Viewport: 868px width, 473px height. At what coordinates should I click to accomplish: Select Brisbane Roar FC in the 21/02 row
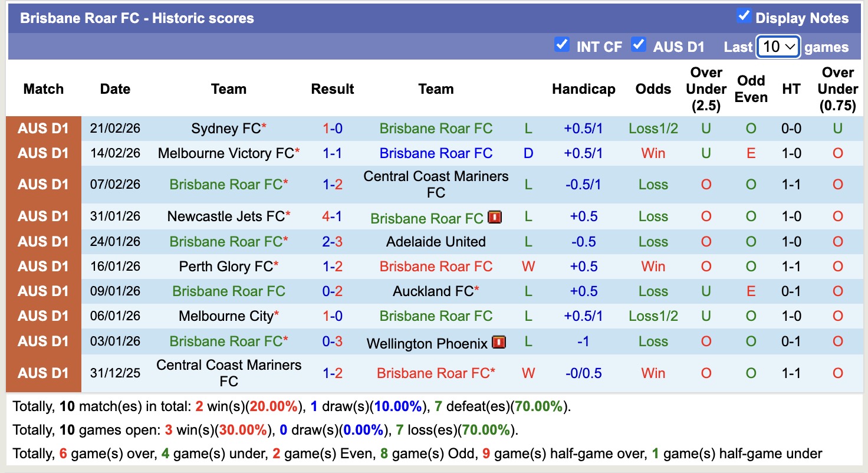(x=435, y=128)
